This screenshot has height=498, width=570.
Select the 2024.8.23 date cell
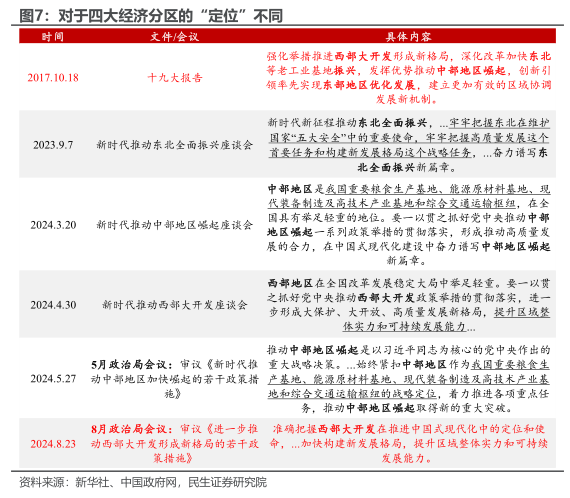click(53, 444)
